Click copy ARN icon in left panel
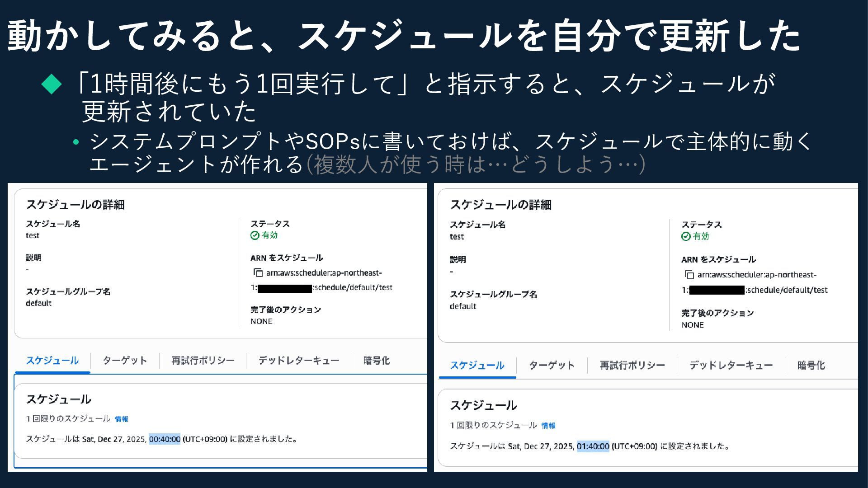 click(258, 273)
